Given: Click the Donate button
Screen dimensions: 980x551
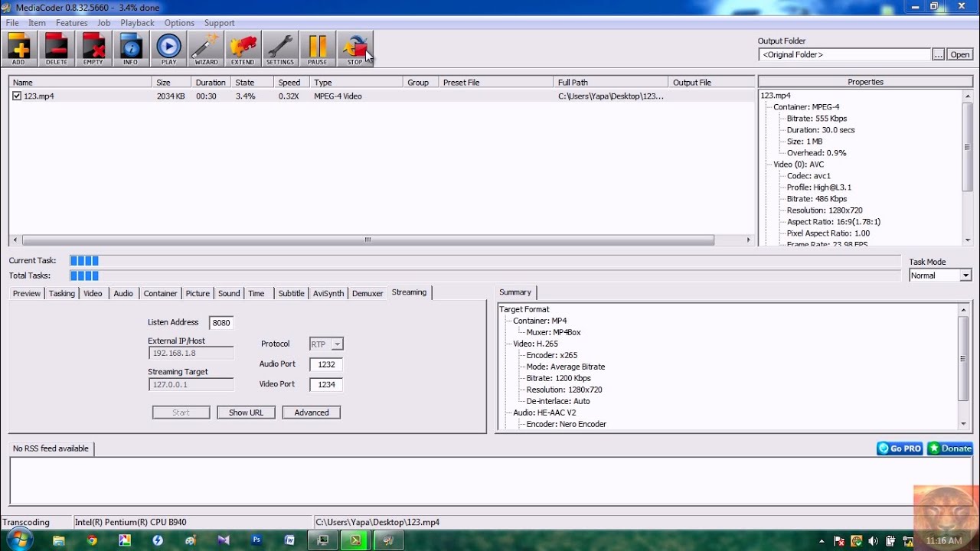Looking at the screenshot, I should point(950,448).
